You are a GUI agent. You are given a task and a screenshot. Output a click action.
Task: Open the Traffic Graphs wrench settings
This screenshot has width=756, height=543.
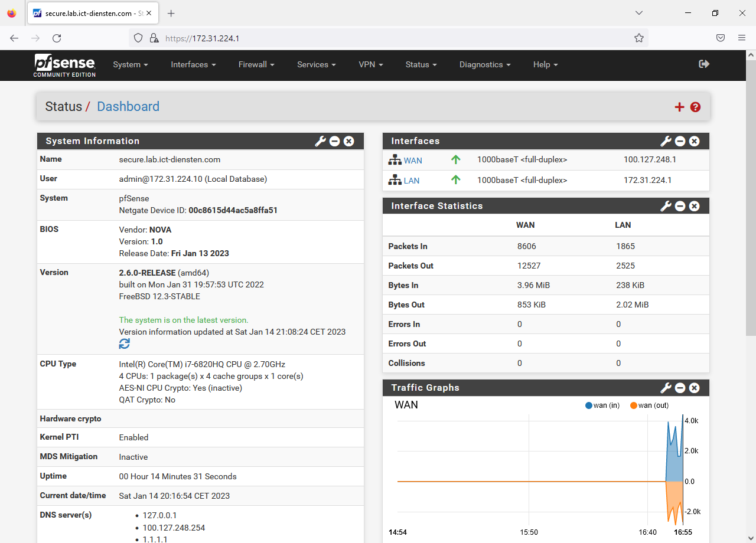(x=666, y=388)
